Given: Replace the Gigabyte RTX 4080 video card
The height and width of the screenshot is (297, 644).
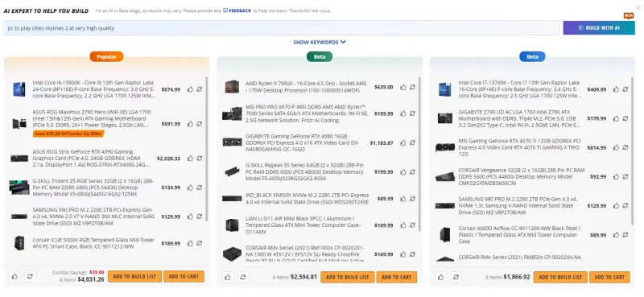Looking at the screenshot, I should [412, 143].
